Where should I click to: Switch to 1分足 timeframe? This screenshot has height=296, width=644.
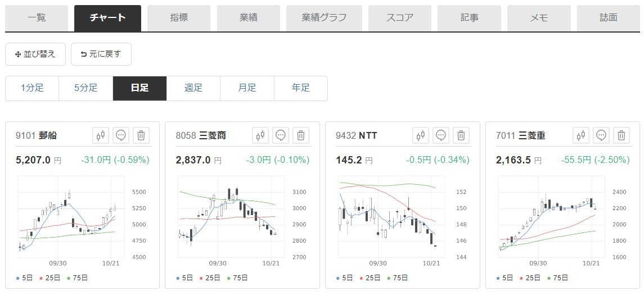[x=32, y=88]
